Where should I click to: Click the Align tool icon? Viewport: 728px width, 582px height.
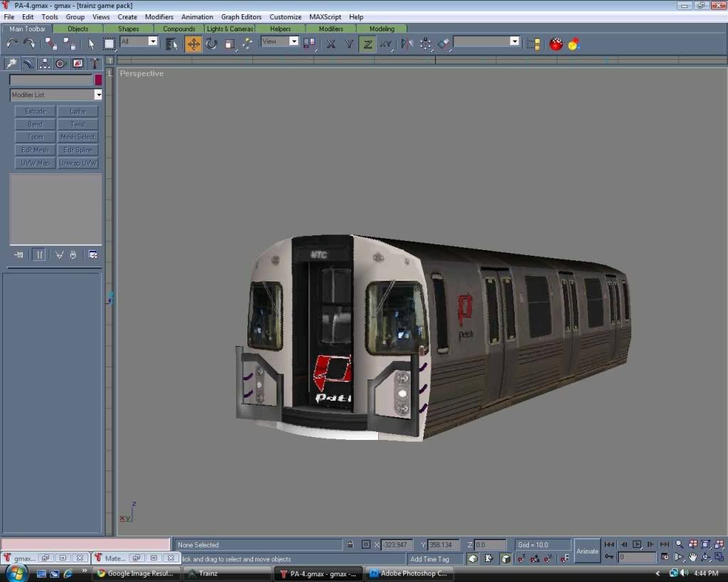444,44
